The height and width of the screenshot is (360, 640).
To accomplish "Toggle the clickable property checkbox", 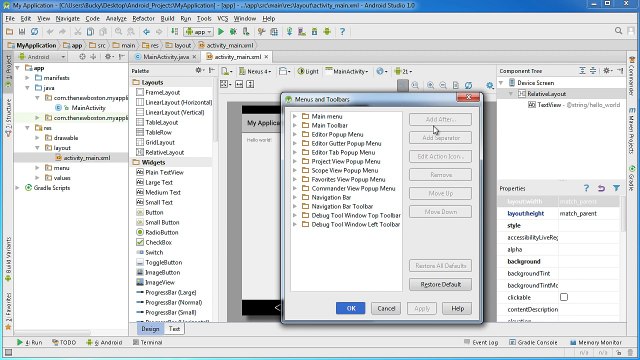I will tap(564, 297).
